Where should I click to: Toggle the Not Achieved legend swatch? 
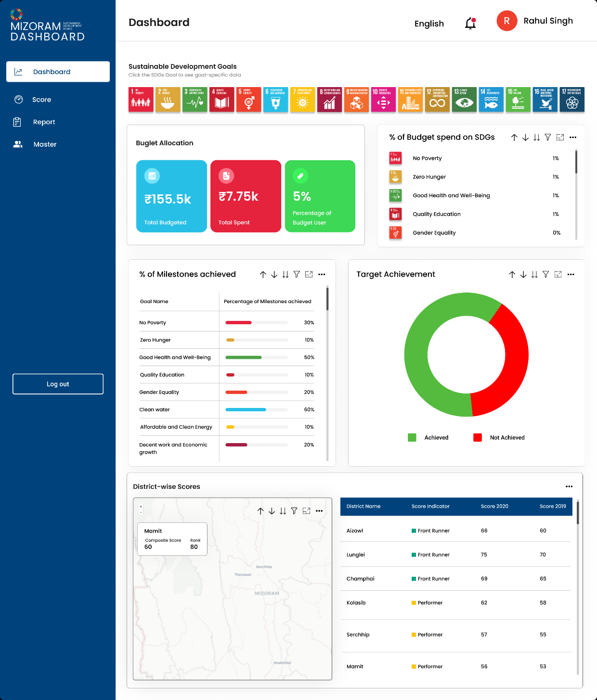point(477,437)
